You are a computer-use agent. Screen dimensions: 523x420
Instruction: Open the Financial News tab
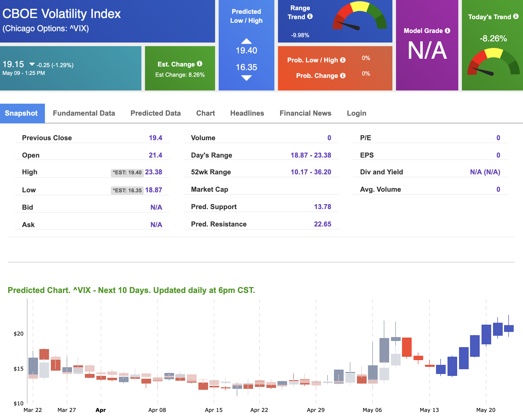pos(305,113)
